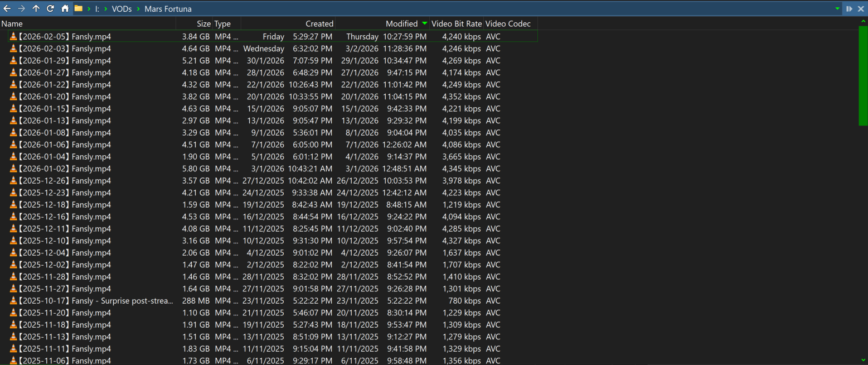The image size is (868, 365).
Task: Click VLC icon of 【2026-02-03】Fansly.mp4
Action: [x=13, y=49]
